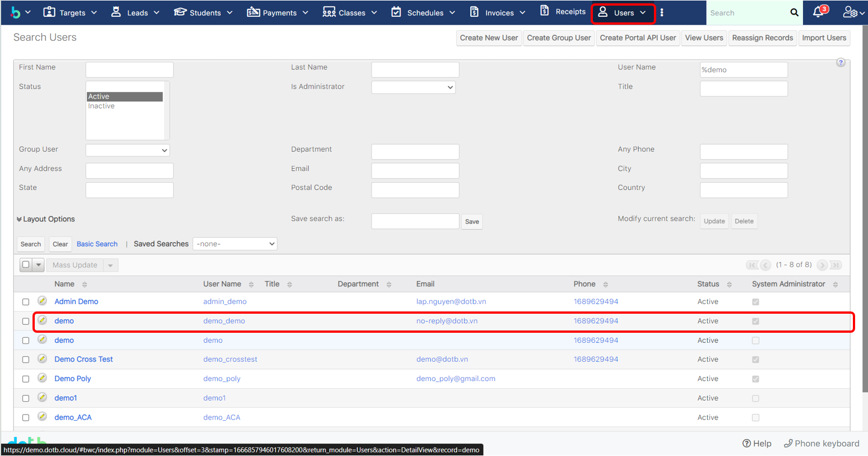Click the Schedules calendar icon

tap(396, 12)
